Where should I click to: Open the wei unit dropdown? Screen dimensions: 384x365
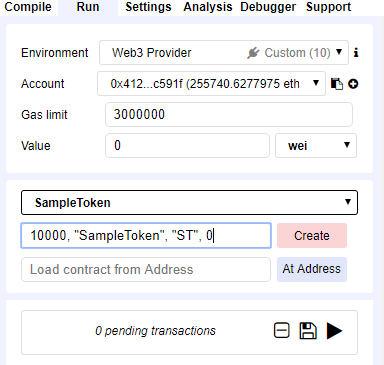coord(316,145)
